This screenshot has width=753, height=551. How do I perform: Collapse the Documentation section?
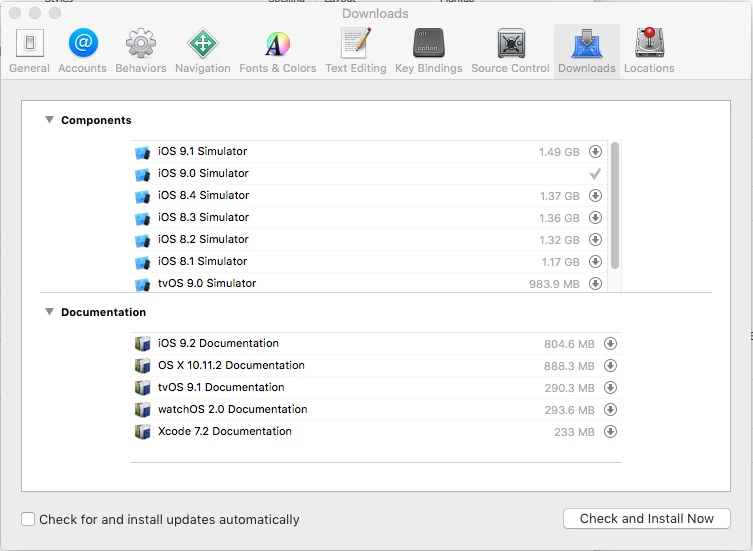click(x=49, y=312)
